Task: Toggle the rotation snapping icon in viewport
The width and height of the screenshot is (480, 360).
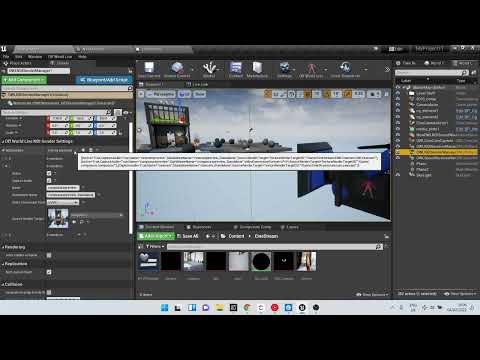Action: point(327,94)
